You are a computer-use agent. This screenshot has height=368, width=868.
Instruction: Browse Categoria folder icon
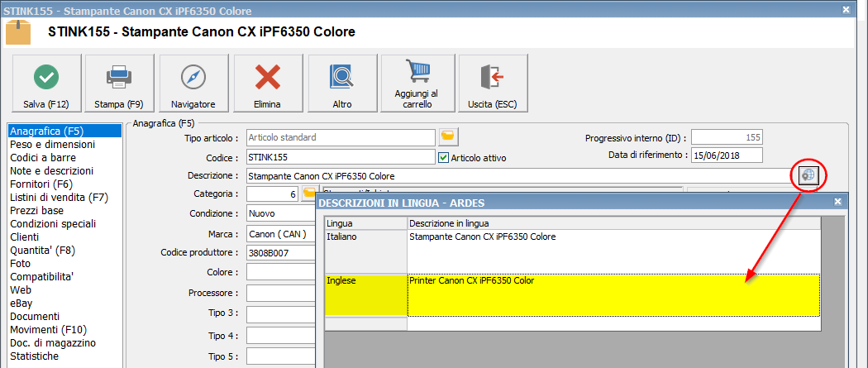(311, 194)
